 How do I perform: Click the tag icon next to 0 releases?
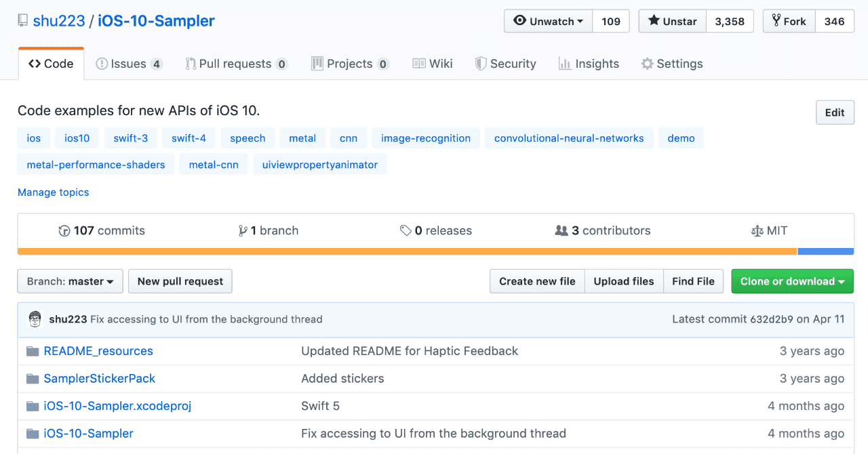click(x=406, y=231)
